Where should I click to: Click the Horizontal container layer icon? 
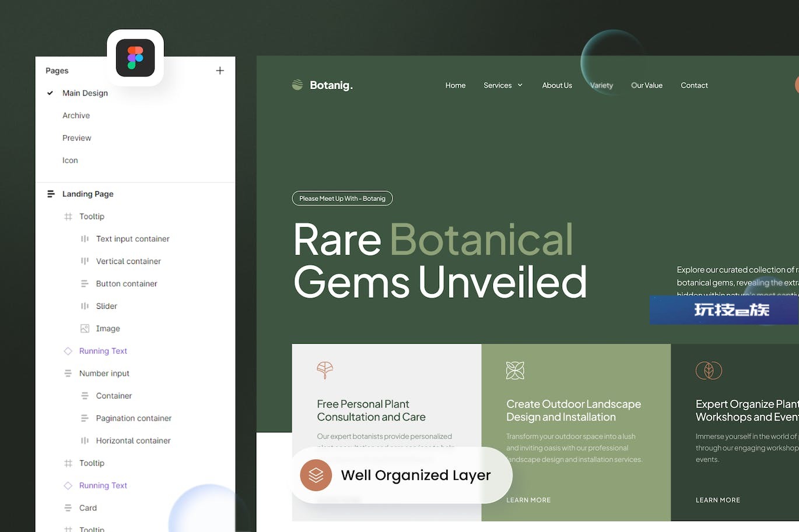click(x=85, y=441)
